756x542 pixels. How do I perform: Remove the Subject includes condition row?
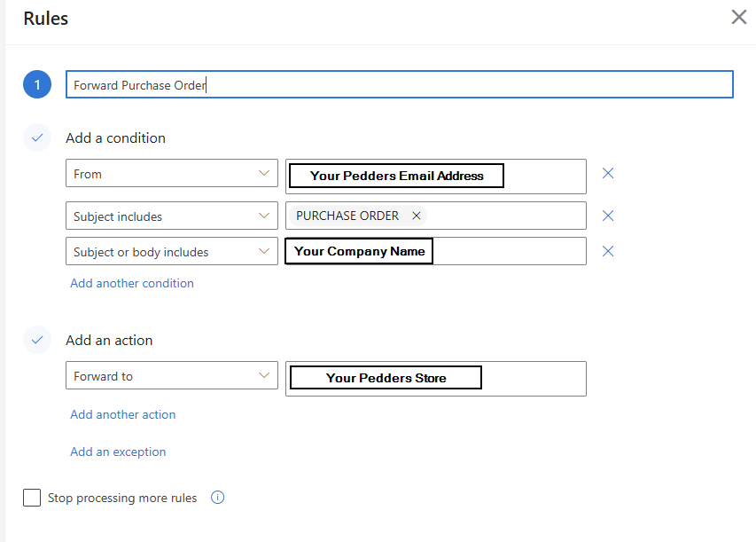coord(608,216)
